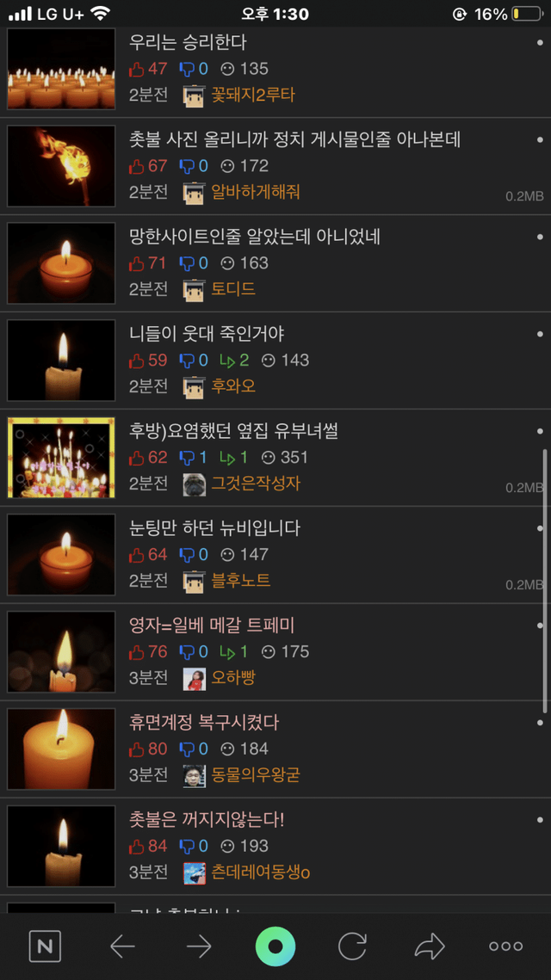Open post 망한사이트인줄 알았는데 아니었네

[255, 237]
